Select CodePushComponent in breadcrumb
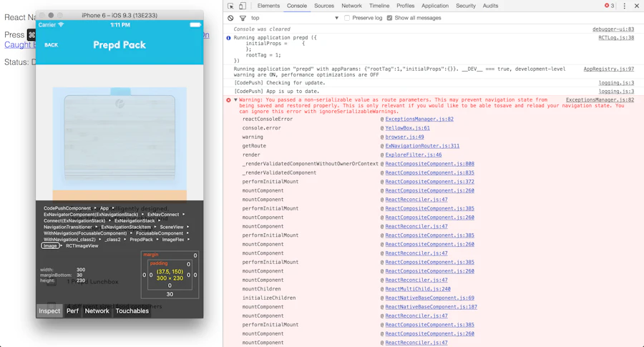 coord(67,208)
